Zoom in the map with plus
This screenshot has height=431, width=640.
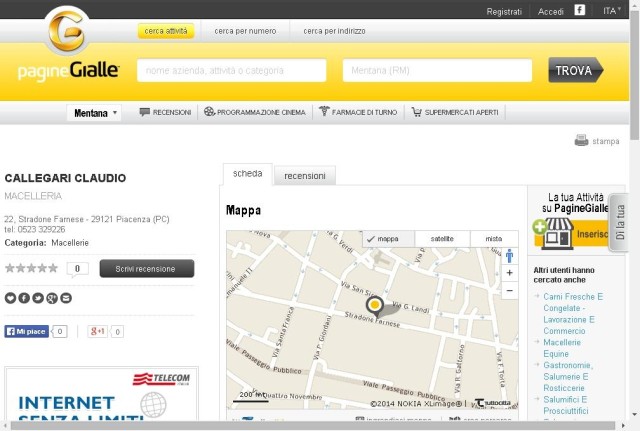509,273
